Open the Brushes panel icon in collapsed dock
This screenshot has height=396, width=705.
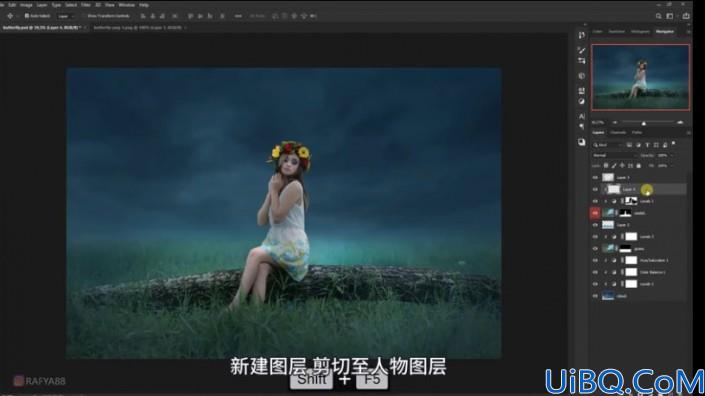pyautogui.click(x=582, y=50)
